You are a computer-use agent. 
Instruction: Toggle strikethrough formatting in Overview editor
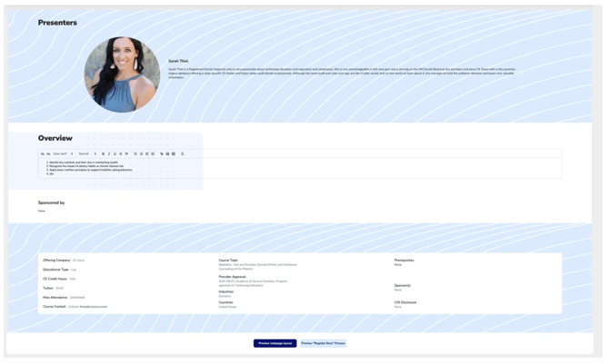coord(120,154)
